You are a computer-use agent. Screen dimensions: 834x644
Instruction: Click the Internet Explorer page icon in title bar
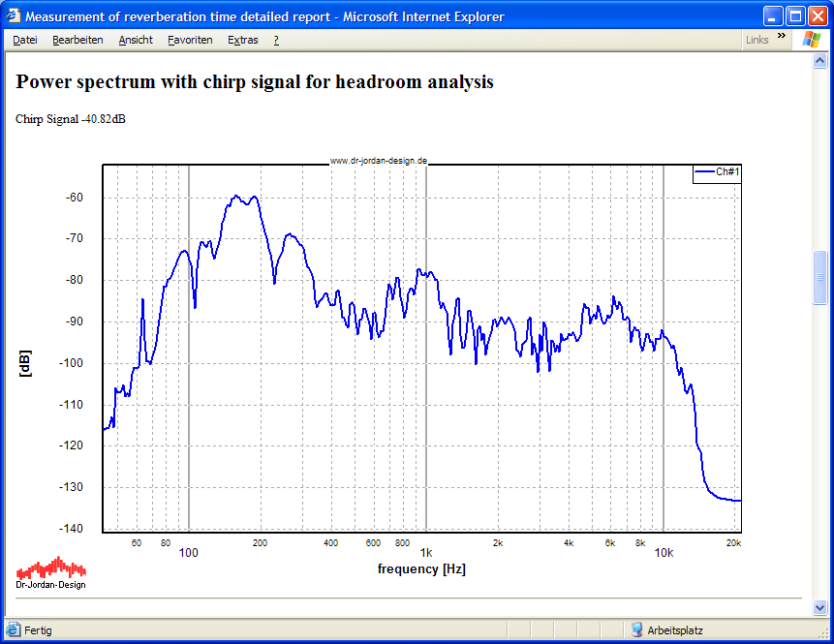13,16
